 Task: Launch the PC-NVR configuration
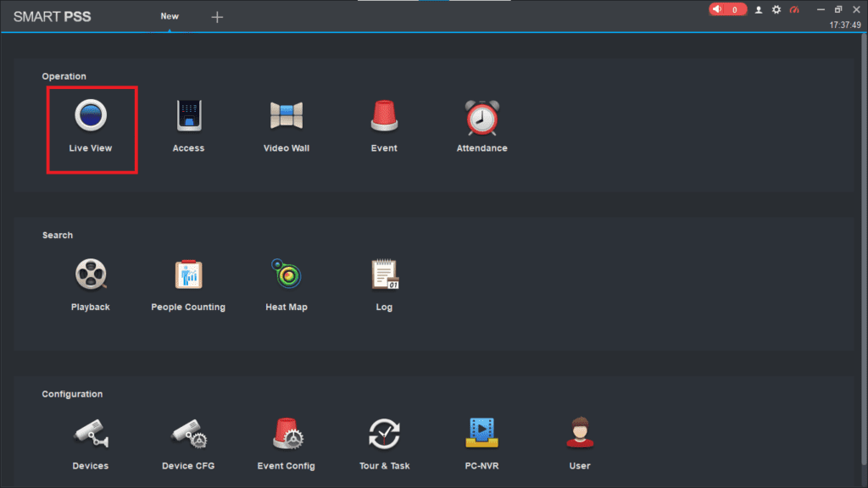(481, 434)
